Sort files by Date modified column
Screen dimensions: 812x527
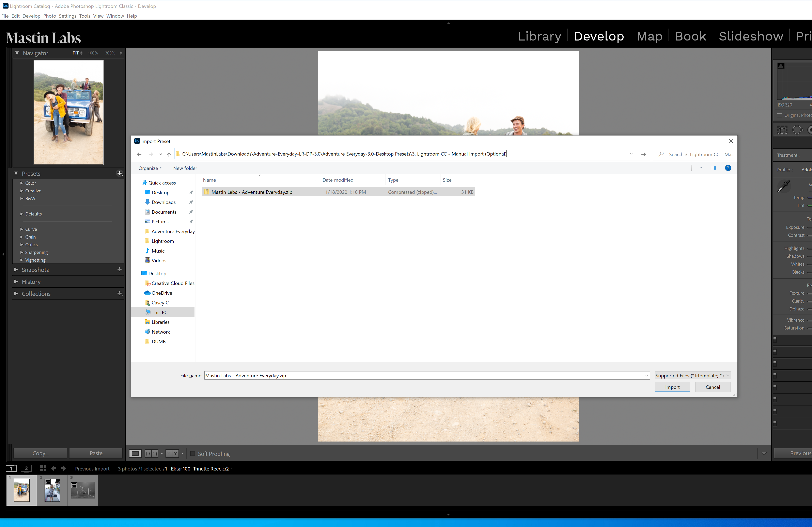pyautogui.click(x=353, y=180)
